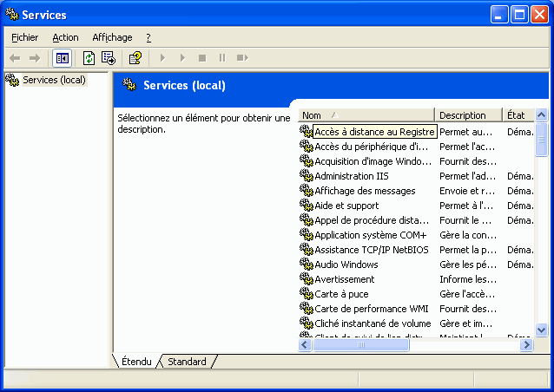Open the Fichier menu

click(24, 37)
